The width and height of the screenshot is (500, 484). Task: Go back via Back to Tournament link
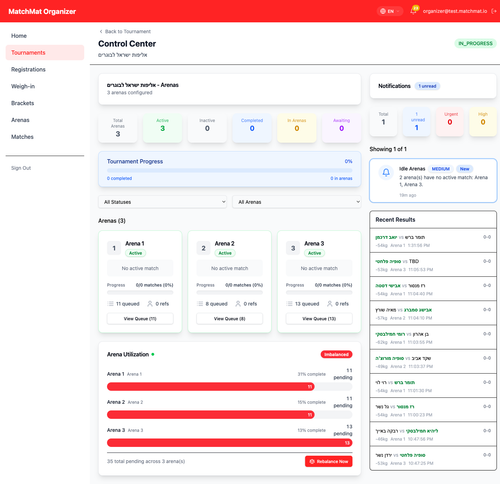pyautogui.click(x=125, y=31)
